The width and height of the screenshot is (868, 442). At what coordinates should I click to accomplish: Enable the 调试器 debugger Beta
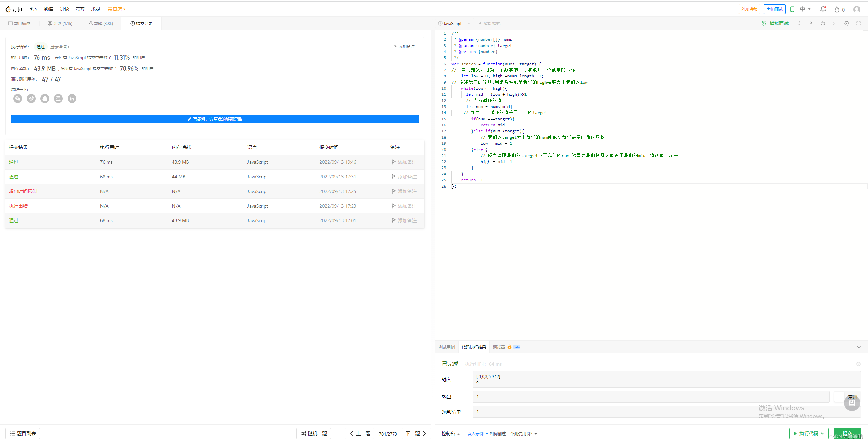(499, 347)
